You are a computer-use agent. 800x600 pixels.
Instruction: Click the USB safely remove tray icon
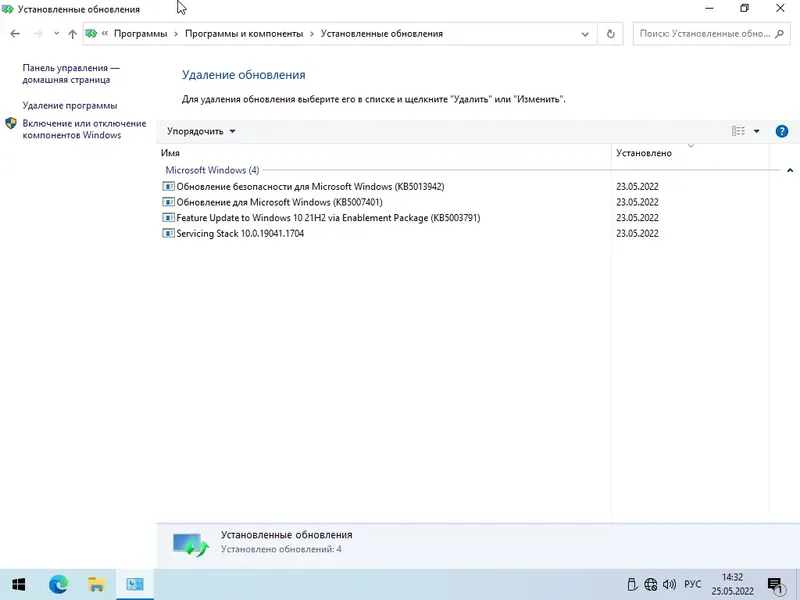(632, 585)
